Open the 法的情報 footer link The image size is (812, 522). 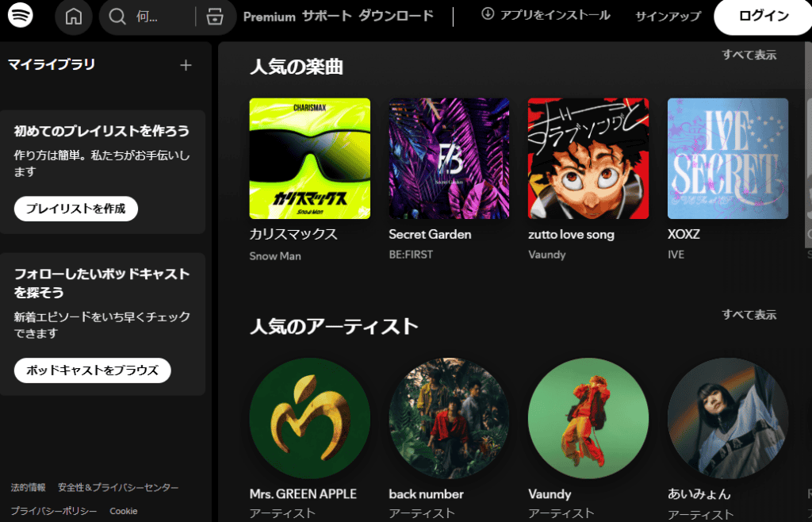29,487
